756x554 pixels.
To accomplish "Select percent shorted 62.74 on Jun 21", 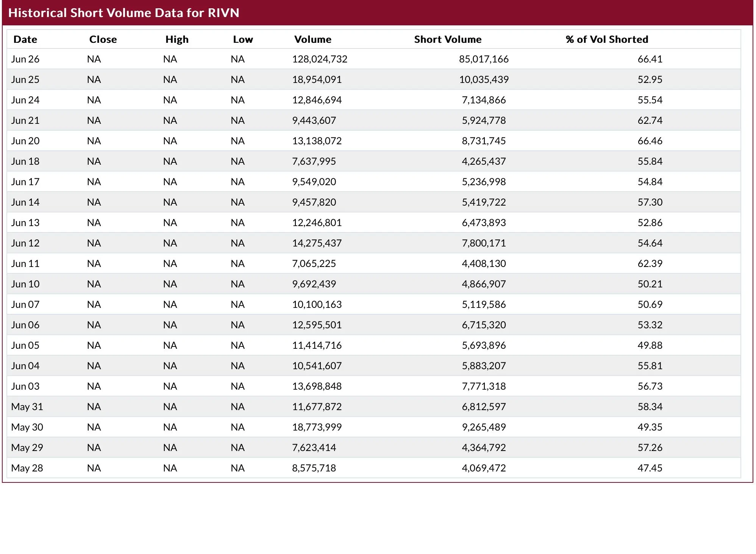I will (650, 120).
